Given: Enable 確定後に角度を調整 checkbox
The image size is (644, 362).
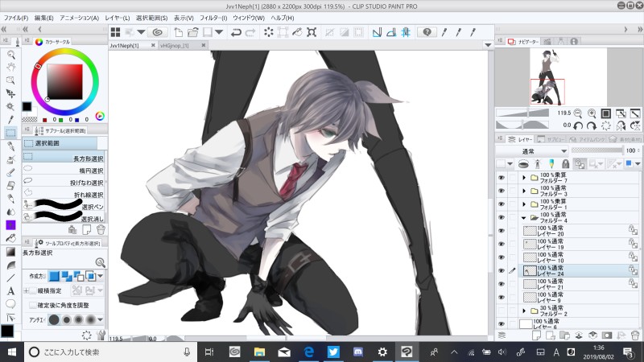Looking at the screenshot, I should [x=32, y=305].
